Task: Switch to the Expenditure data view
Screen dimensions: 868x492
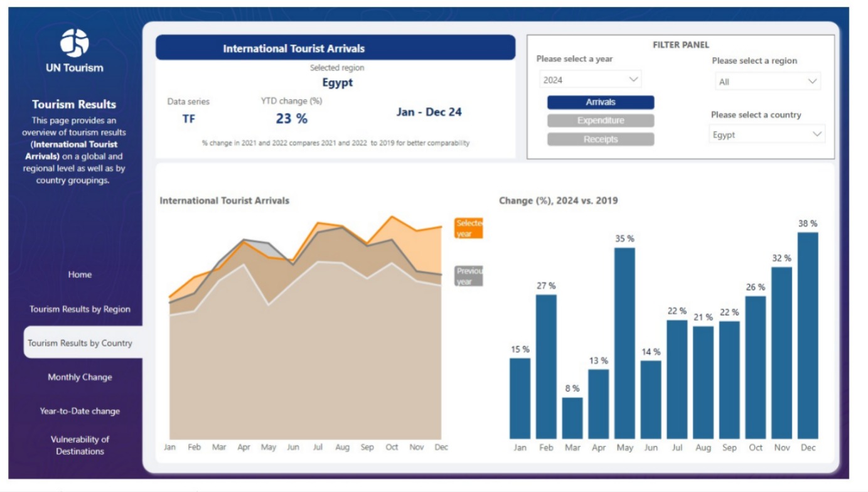Action: [601, 120]
